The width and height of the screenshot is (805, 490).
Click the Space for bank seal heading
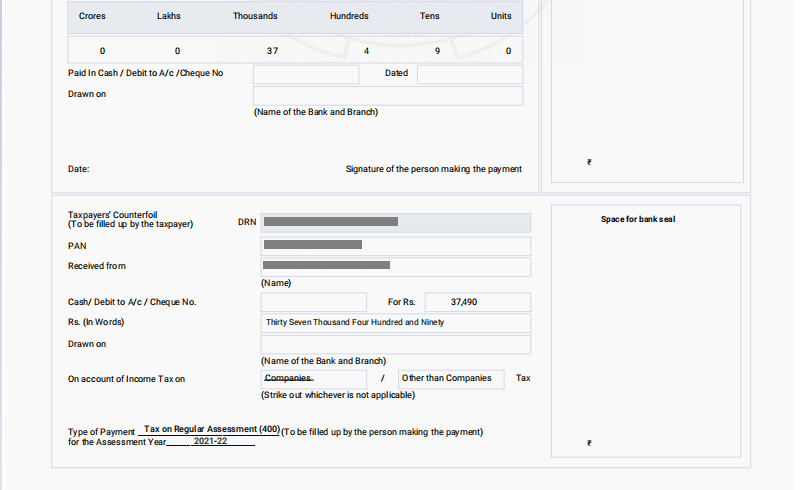point(637,219)
